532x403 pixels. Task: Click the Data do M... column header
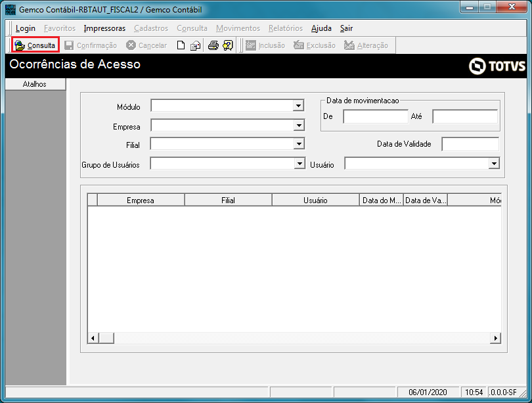(x=382, y=201)
